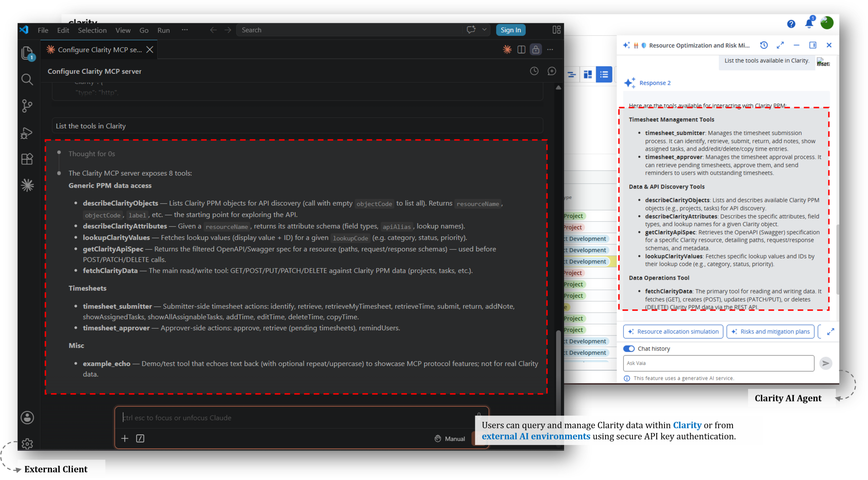This screenshot has width=868, height=480.
Task: Insert a slash command in Claude input
Action: [140, 438]
